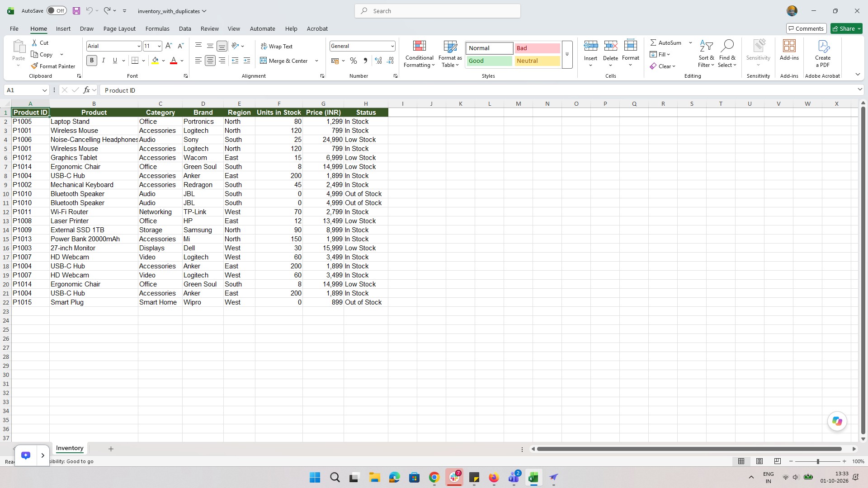
Task: Open the File menu
Action: coord(14,28)
